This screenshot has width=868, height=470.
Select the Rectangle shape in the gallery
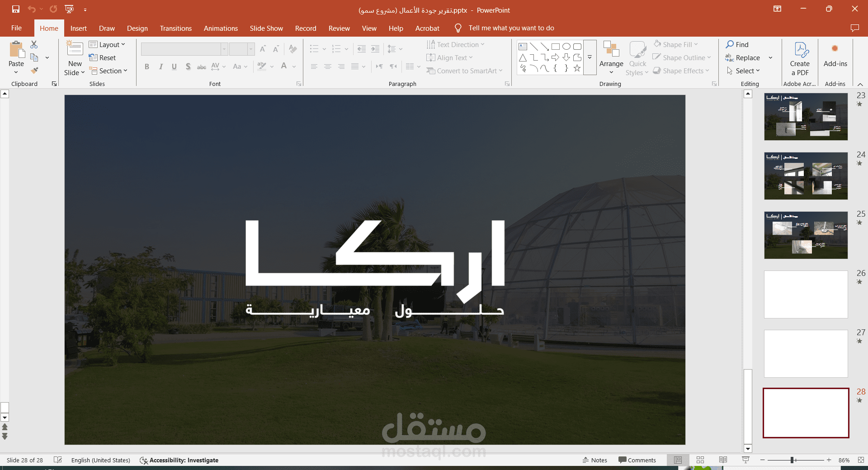pyautogui.click(x=556, y=46)
